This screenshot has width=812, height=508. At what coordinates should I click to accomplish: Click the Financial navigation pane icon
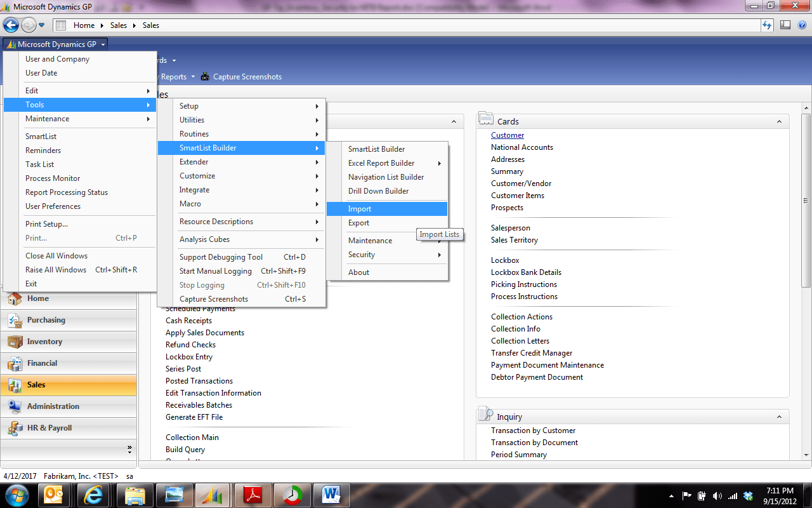point(15,363)
